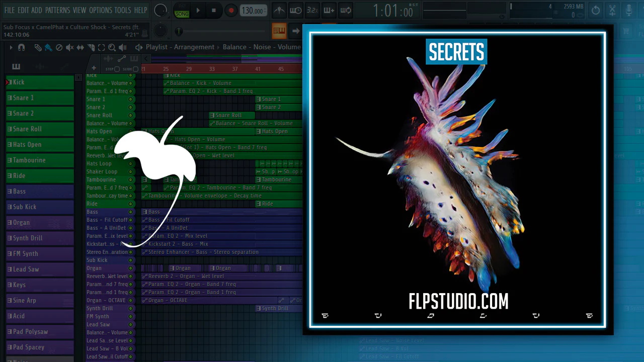Click the right arrow next to playlist button
This screenshot has height=362, width=644.
pos(296,31)
